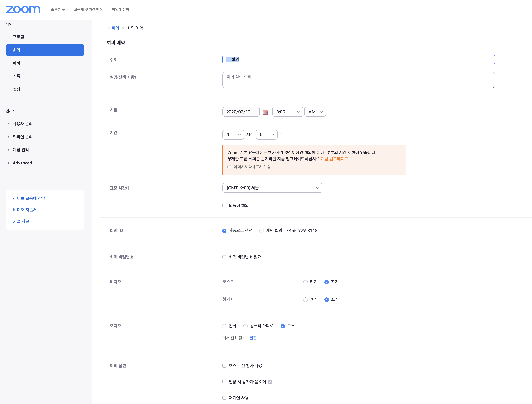
Task: Click the 편집 dial-in link
Action: coord(253,338)
